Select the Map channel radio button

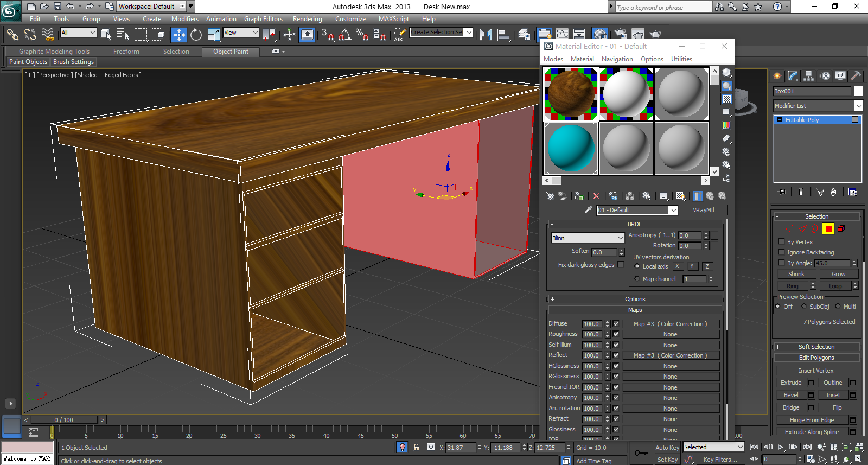[637, 279]
